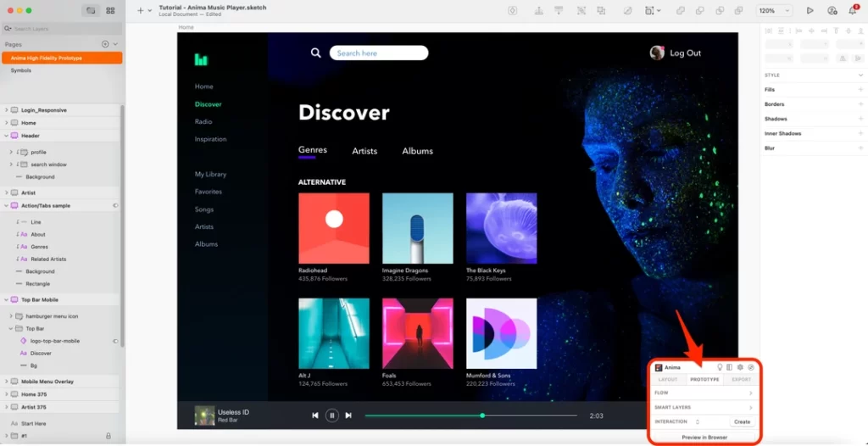Expand the FLOW row in Anima panel
868x446 pixels.
pyautogui.click(x=704, y=393)
